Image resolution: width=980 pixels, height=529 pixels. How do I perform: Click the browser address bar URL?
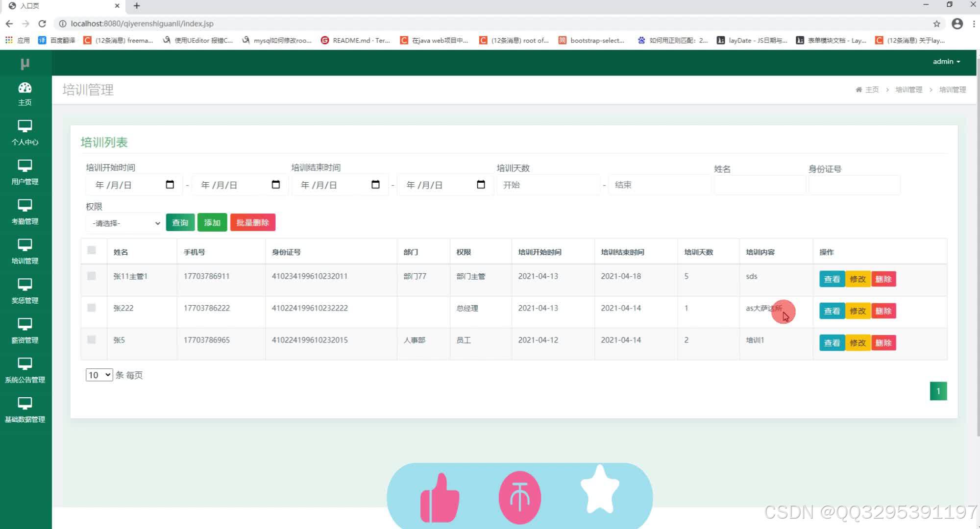tap(142, 24)
